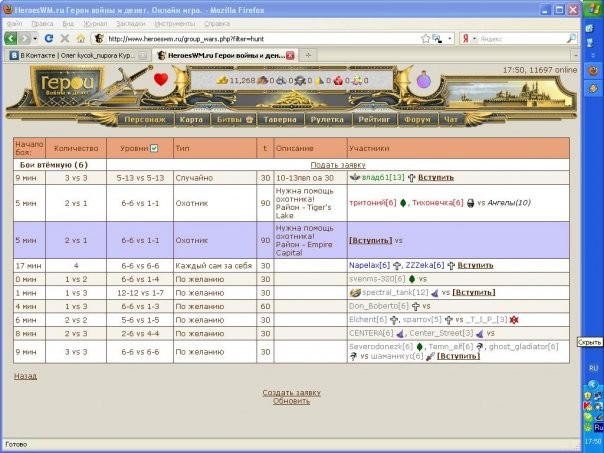Click the magnifier icon in Yandex search box
Image resolution: width=604 pixels, height=453 pixels.
click(x=571, y=38)
